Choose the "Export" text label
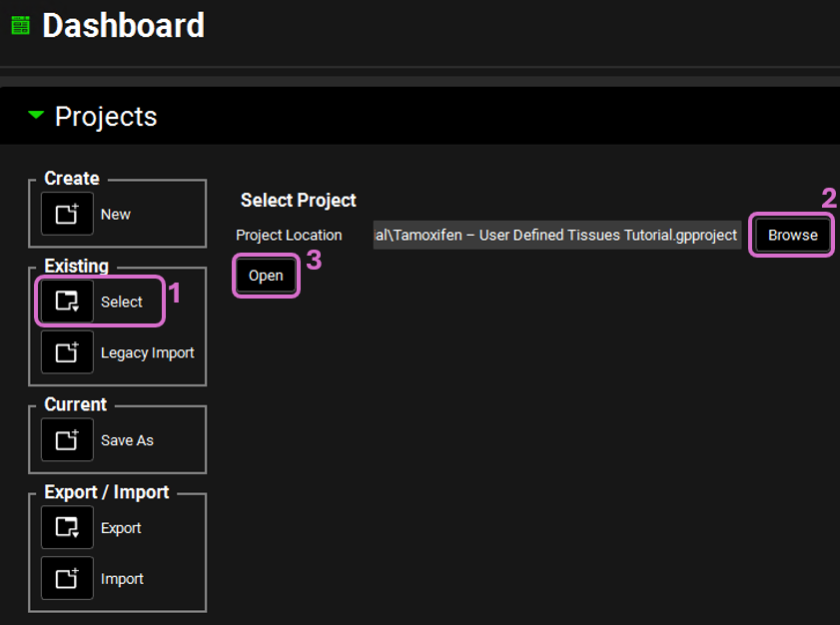The image size is (840, 625). (121, 529)
